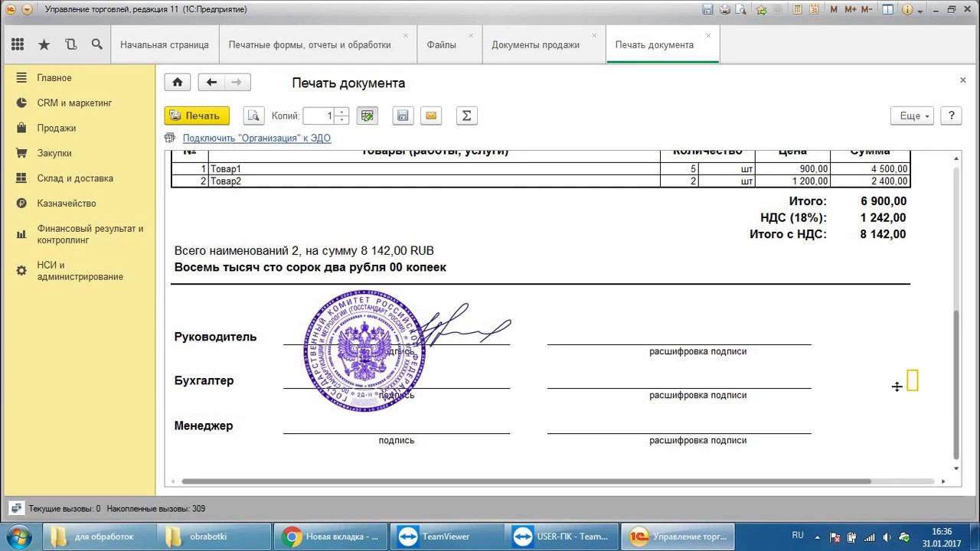Screen dimensions: 980x551
Task: Open the Windows Start button
Action: point(18,536)
